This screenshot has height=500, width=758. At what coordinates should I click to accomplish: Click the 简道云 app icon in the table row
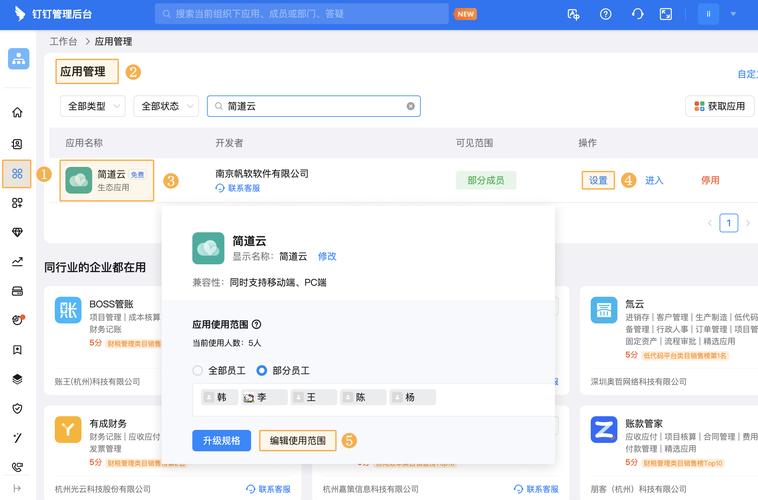pos(78,180)
